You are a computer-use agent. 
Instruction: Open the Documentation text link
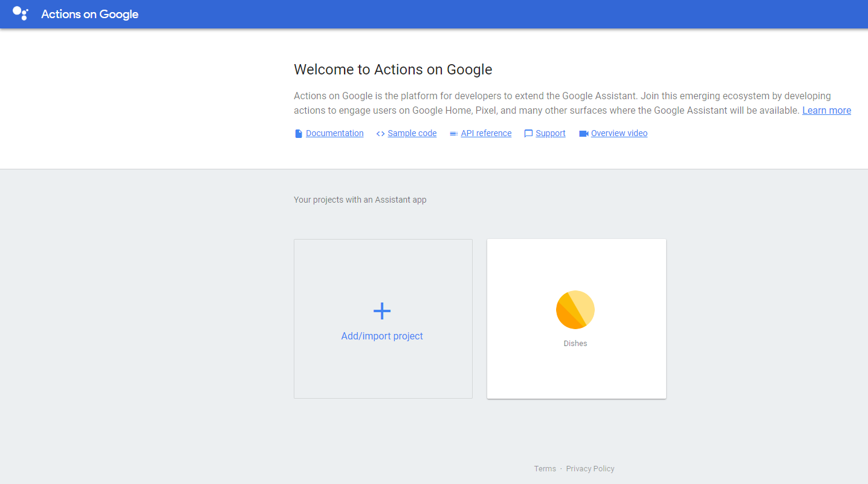(334, 134)
